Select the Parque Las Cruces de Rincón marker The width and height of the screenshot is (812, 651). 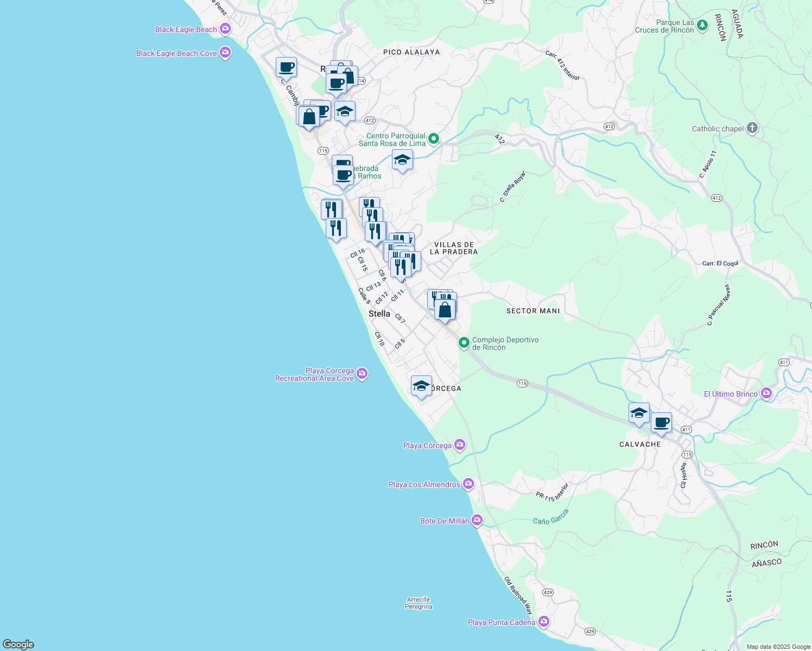(x=701, y=25)
